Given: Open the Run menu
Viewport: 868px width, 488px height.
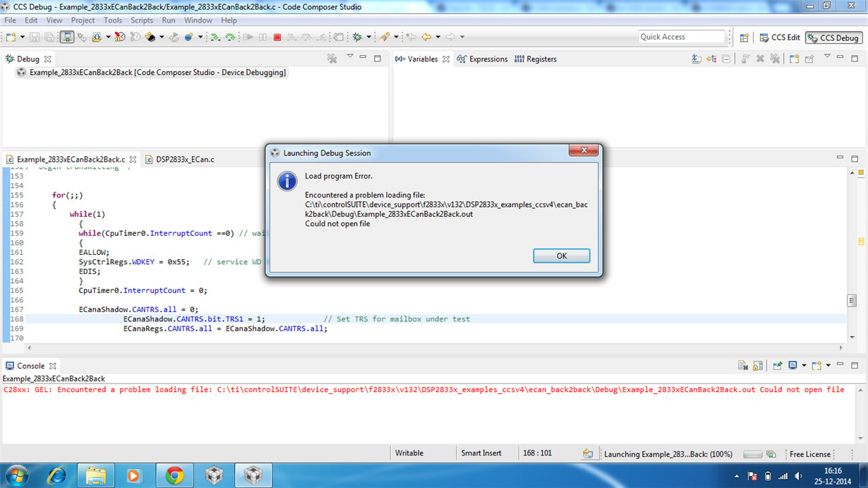Looking at the screenshot, I should pyautogui.click(x=168, y=20).
